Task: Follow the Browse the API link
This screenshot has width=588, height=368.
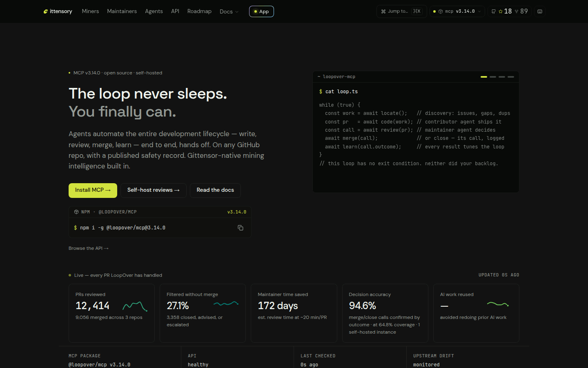Action: point(89,248)
